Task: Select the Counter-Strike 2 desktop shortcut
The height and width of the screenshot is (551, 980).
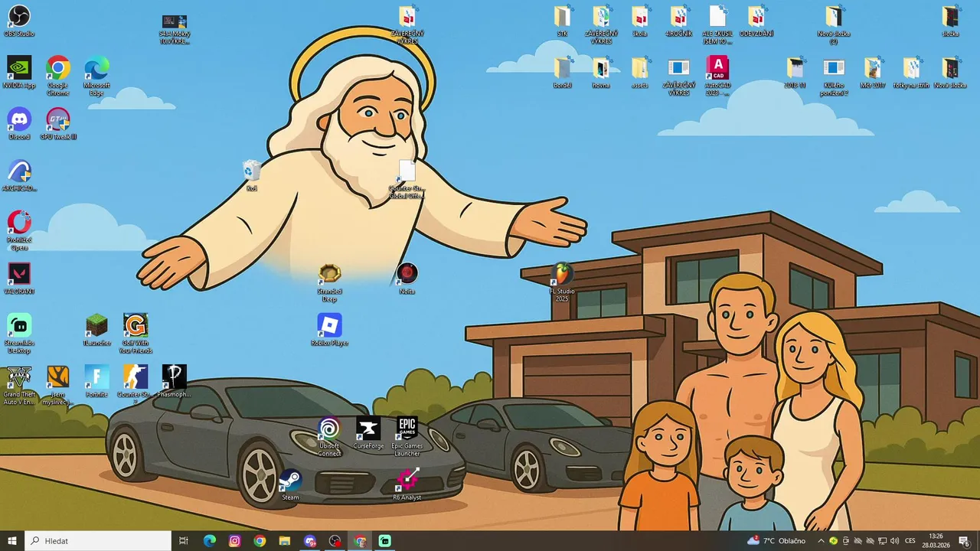Action: 136,384
